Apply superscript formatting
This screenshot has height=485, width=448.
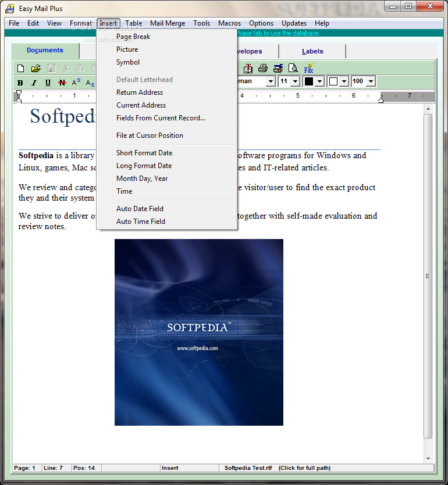(76, 82)
